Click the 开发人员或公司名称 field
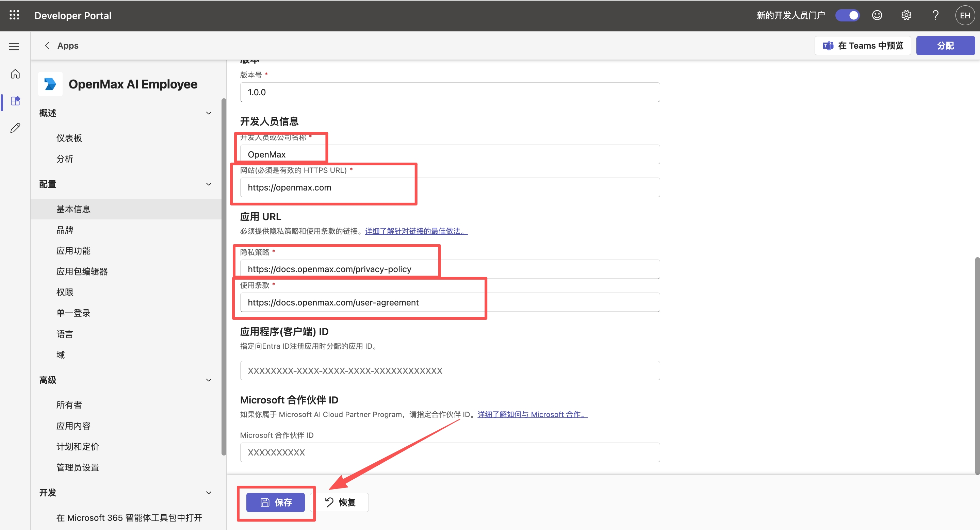The image size is (980, 530). [x=450, y=154]
